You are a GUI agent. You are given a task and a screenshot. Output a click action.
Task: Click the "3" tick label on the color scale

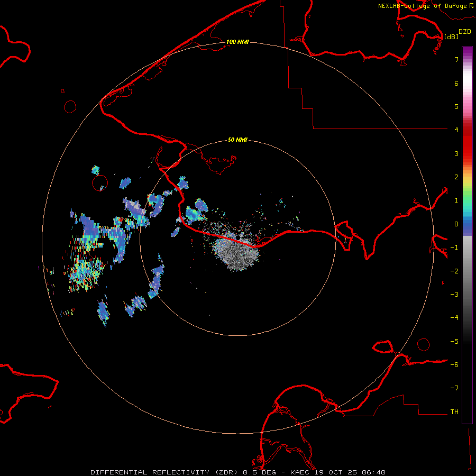click(x=456, y=153)
